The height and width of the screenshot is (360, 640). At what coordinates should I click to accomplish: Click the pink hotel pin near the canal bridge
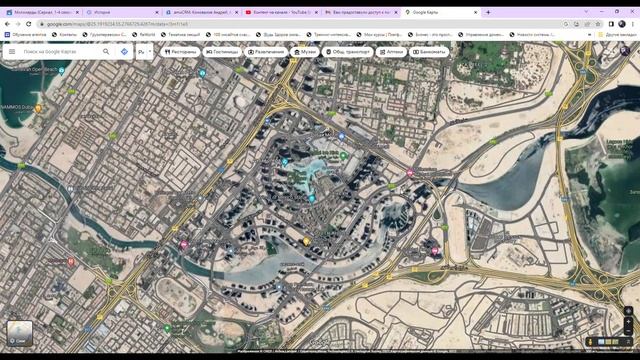(184, 244)
